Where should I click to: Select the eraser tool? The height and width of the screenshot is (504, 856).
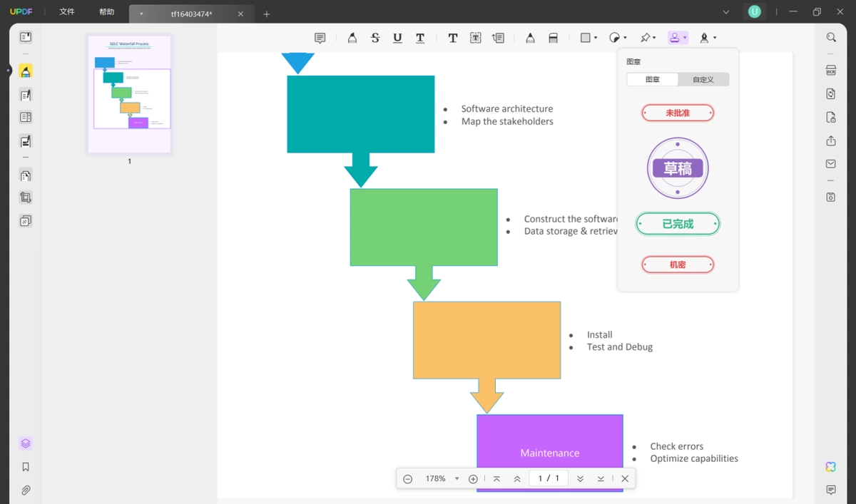tap(554, 38)
